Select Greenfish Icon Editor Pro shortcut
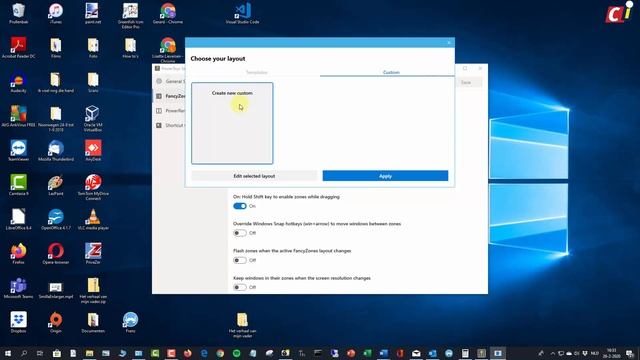The width and height of the screenshot is (640, 360). click(130, 16)
